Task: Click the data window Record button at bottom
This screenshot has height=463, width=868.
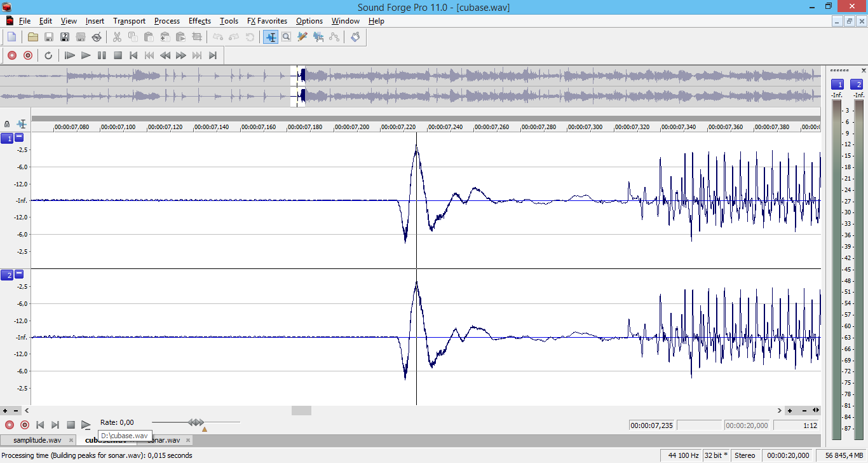Action: click(10, 425)
